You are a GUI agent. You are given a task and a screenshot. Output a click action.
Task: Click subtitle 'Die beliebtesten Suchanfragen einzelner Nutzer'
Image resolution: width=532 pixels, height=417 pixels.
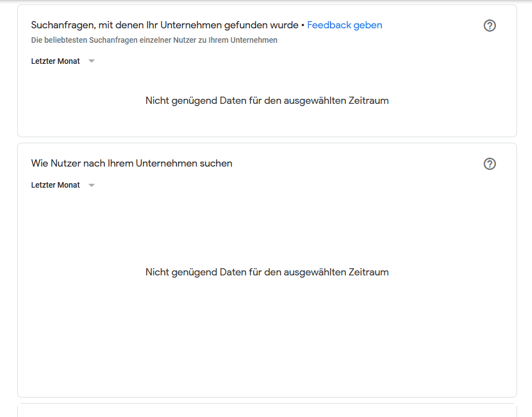coord(154,40)
